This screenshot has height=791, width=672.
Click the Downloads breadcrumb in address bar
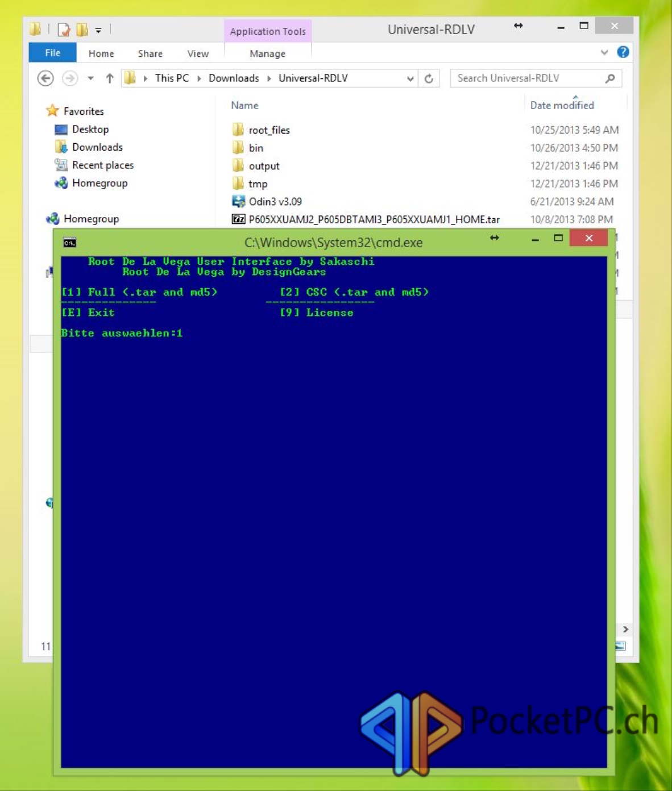tap(234, 78)
